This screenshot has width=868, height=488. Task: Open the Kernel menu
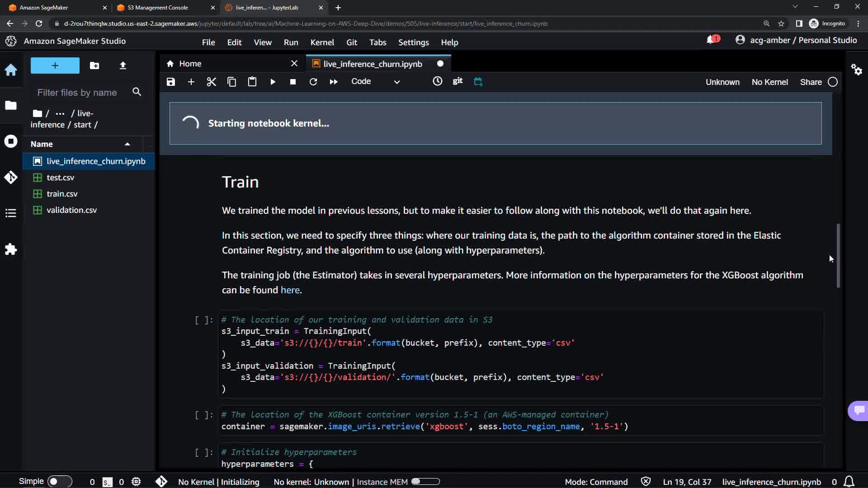[x=322, y=42]
